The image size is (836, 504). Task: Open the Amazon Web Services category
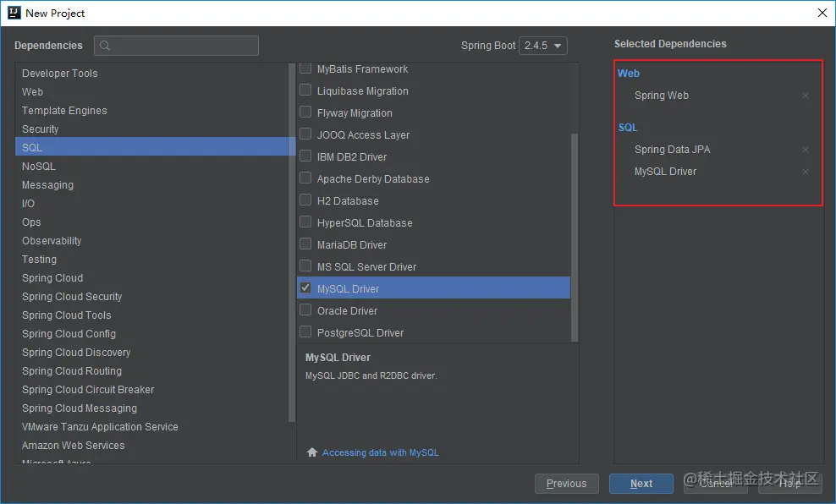pos(152,446)
